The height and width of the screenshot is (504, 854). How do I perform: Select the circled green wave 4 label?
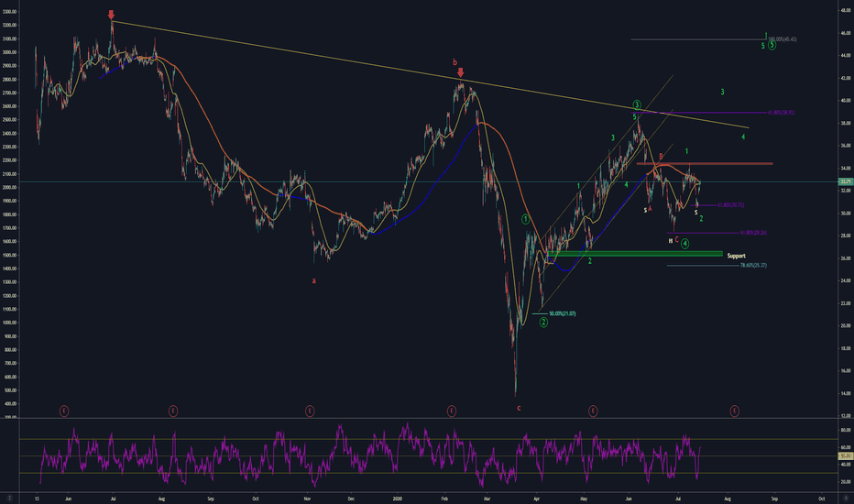coord(684,244)
